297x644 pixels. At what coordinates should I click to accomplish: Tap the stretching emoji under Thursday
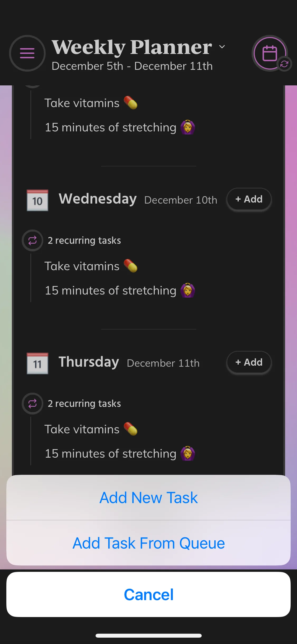coord(187,453)
